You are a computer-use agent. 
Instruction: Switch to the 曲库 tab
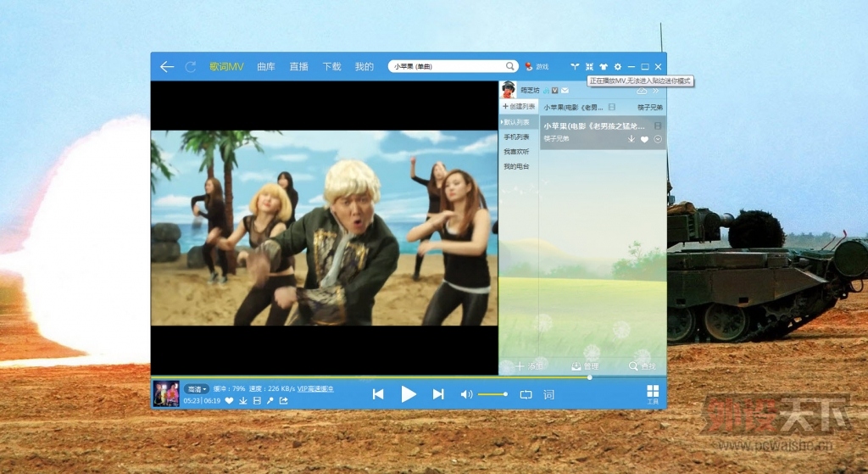point(266,66)
